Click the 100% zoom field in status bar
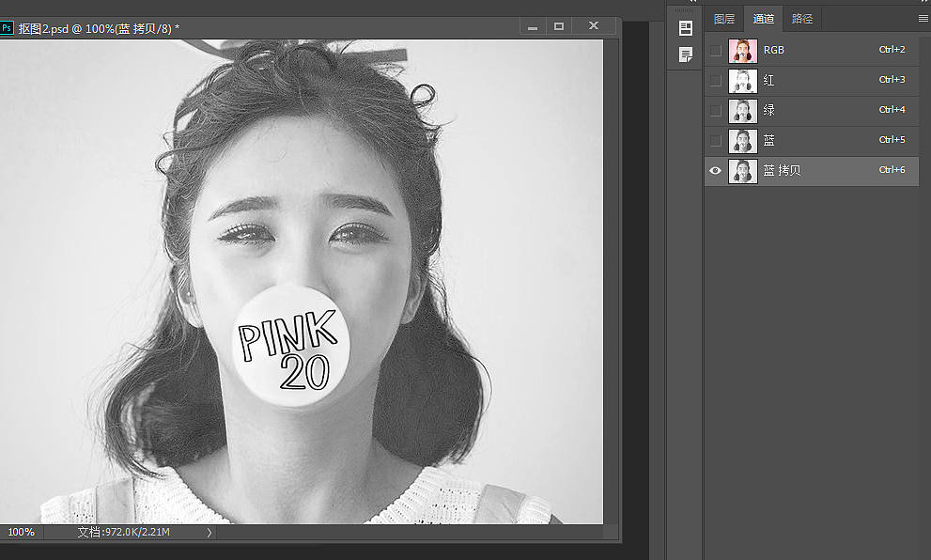931x560 pixels. [x=22, y=532]
